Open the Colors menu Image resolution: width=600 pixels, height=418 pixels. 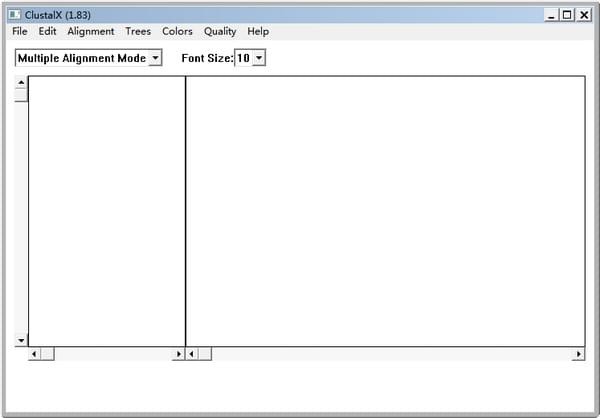pos(177,31)
